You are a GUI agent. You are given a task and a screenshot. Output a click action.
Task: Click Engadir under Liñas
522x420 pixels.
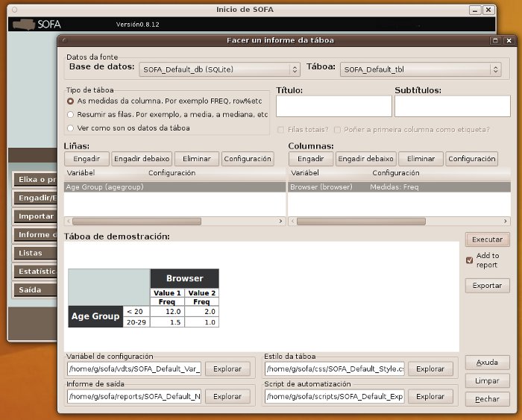tap(87, 159)
